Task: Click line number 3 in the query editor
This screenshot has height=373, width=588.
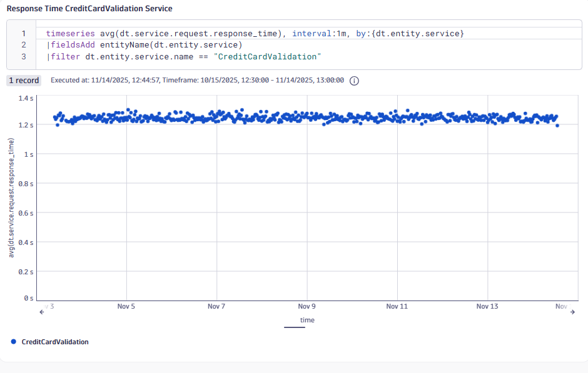Action: click(x=23, y=56)
